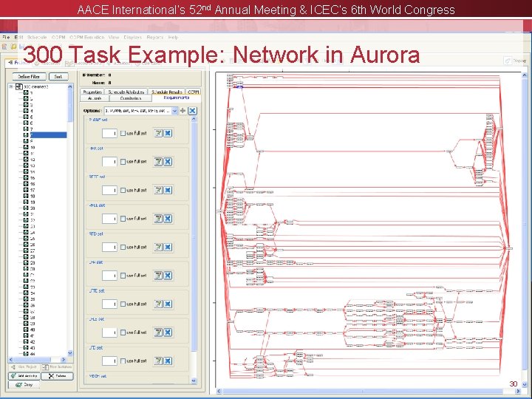Switch to the Schedule Attributes tab
Image resolution: width=532 pixels, height=399 pixels.
(126, 92)
